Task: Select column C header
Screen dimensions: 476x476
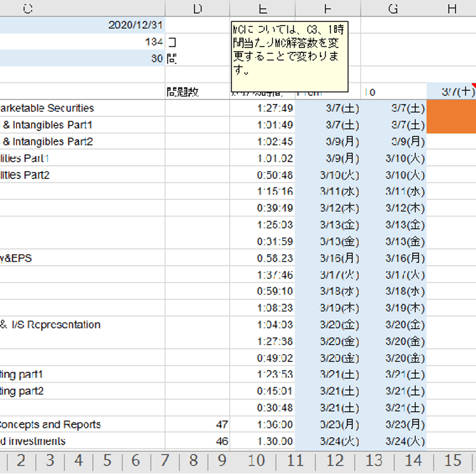Action: 82,8
